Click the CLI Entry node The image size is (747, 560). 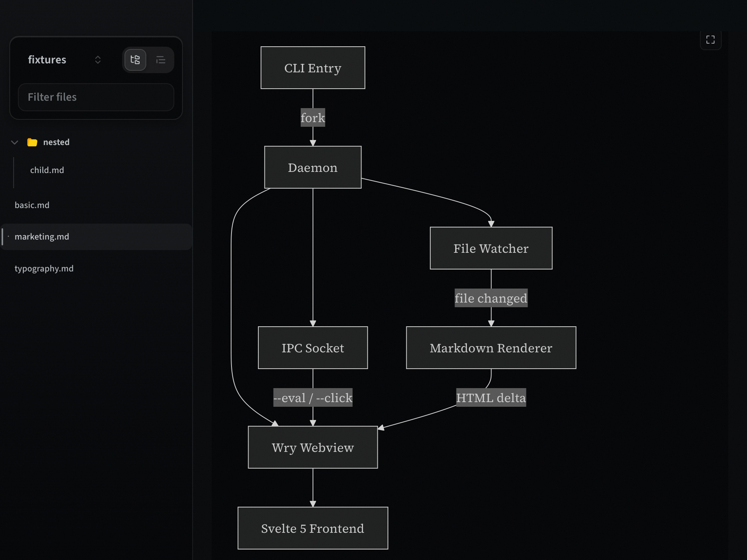(313, 68)
